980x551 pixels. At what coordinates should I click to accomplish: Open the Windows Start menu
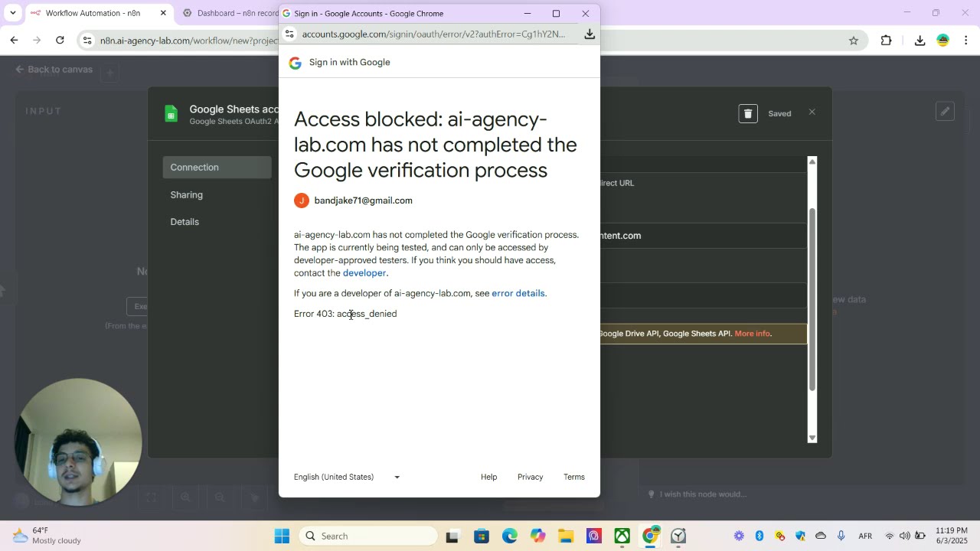(283, 536)
